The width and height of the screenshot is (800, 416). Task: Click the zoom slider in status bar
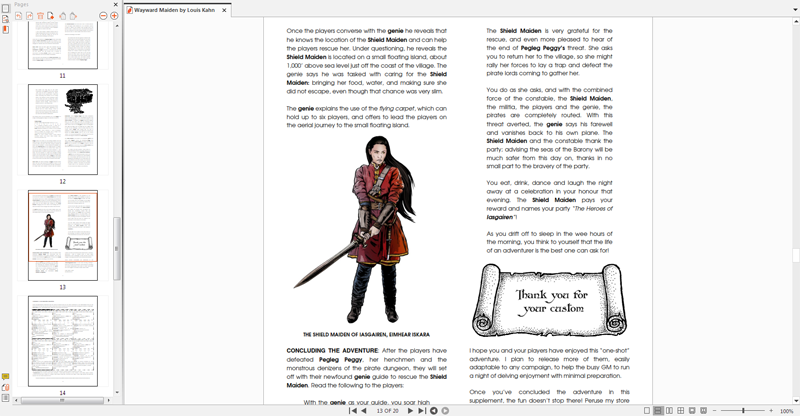point(745,411)
